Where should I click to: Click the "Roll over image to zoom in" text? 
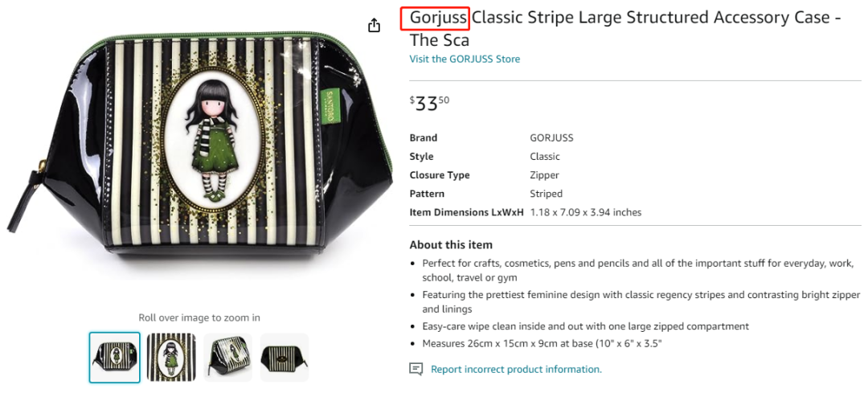[199, 317]
